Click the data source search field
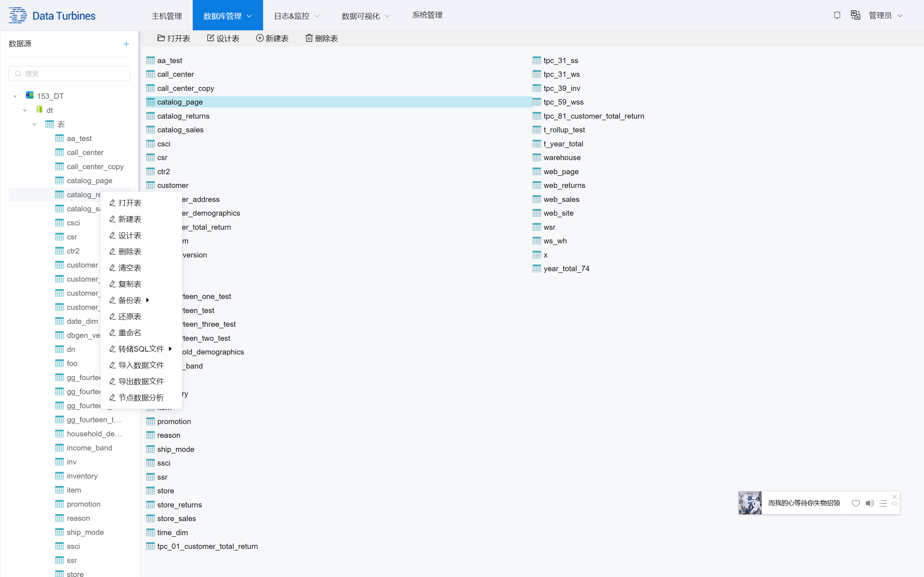 (x=70, y=74)
